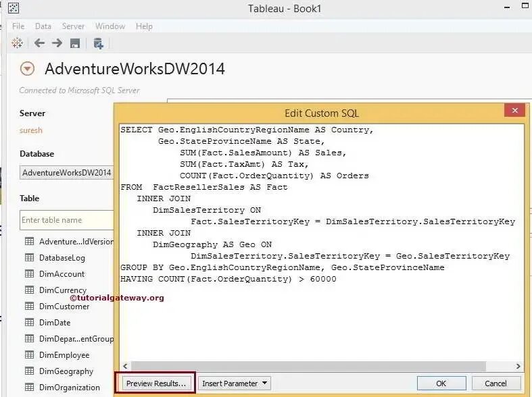This screenshot has height=397, width=532.
Task: Open the Insert Parameter dropdown
Action: pyautogui.click(x=234, y=383)
